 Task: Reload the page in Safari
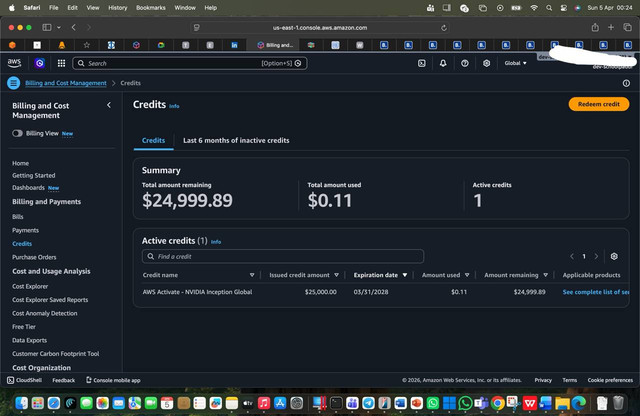pyautogui.click(x=444, y=28)
